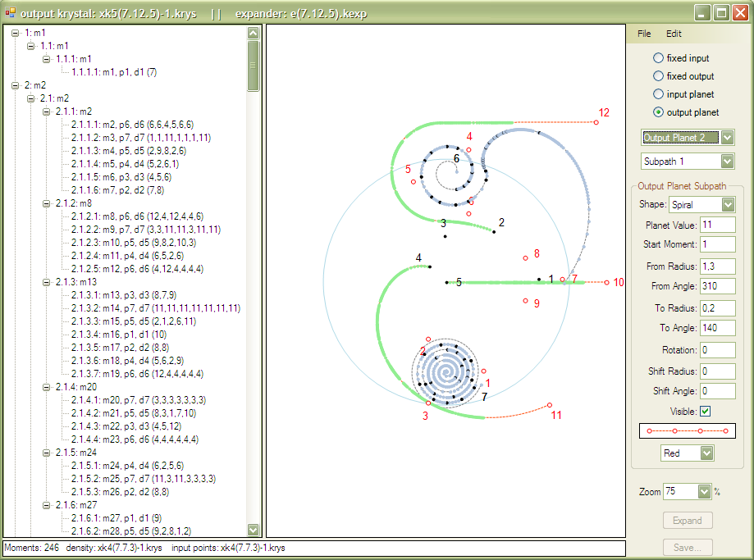Open the Shape Spiral dropdown
Viewport: 754px width, 560px height.
[x=728, y=204]
